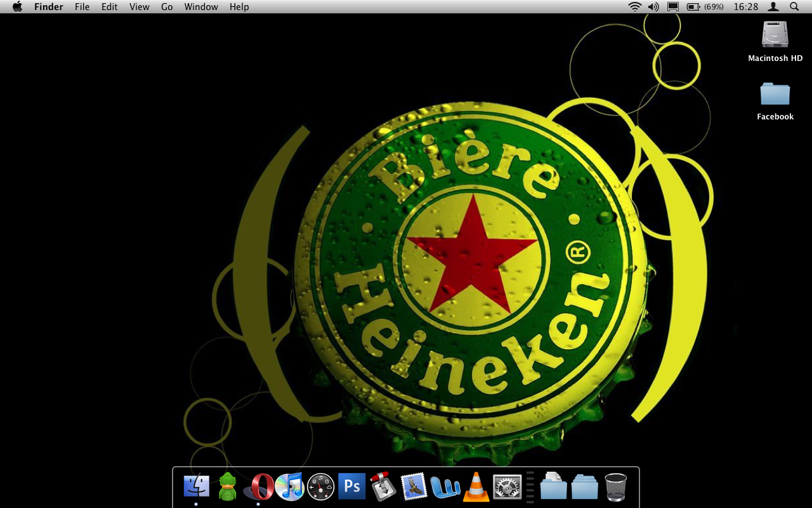Click the Facebook folder label
Image resolution: width=812 pixels, height=508 pixels.
(775, 116)
